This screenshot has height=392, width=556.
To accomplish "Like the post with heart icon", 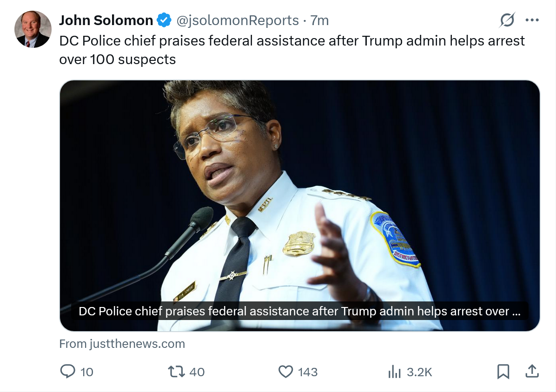I will (x=285, y=372).
